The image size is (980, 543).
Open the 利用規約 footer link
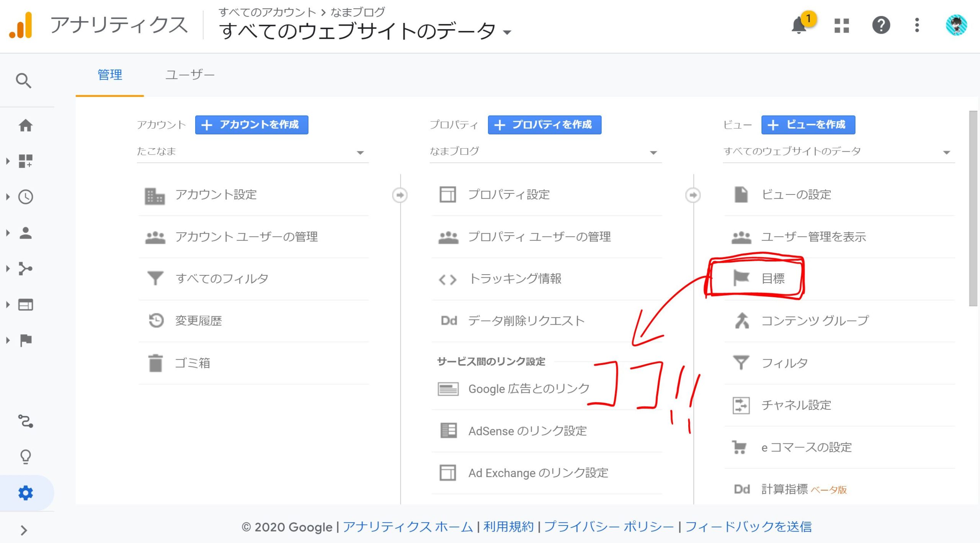click(508, 527)
